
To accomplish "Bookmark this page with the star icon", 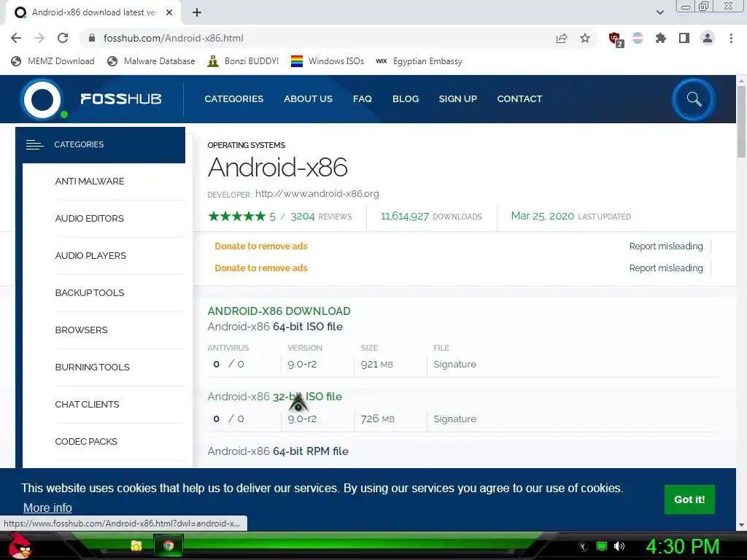I will point(585,38).
